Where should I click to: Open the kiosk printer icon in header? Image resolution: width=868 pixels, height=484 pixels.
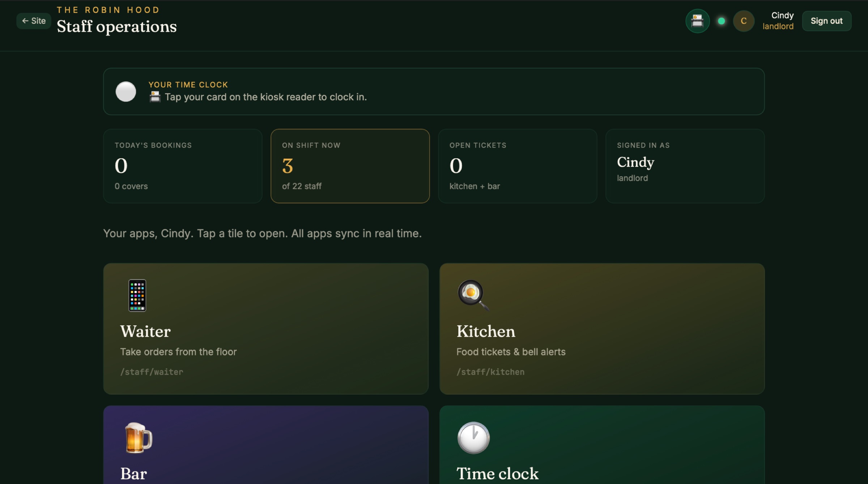click(697, 21)
